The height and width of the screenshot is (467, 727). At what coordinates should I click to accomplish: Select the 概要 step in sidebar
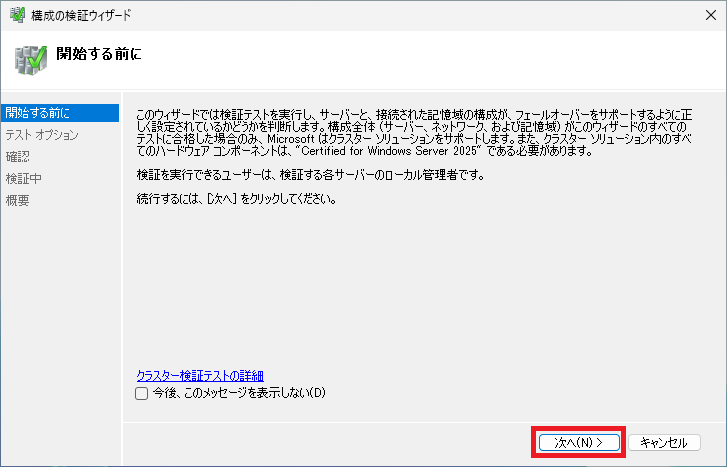click(18, 200)
